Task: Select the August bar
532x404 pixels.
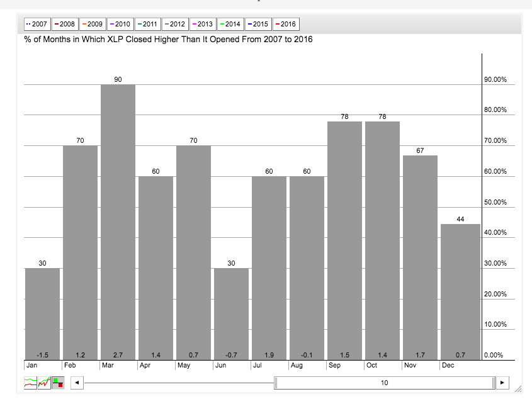Action: click(307, 268)
